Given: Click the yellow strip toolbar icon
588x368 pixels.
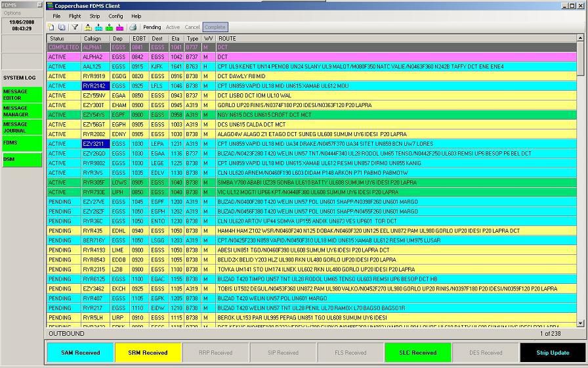Looking at the screenshot, I should [x=88, y=28].
